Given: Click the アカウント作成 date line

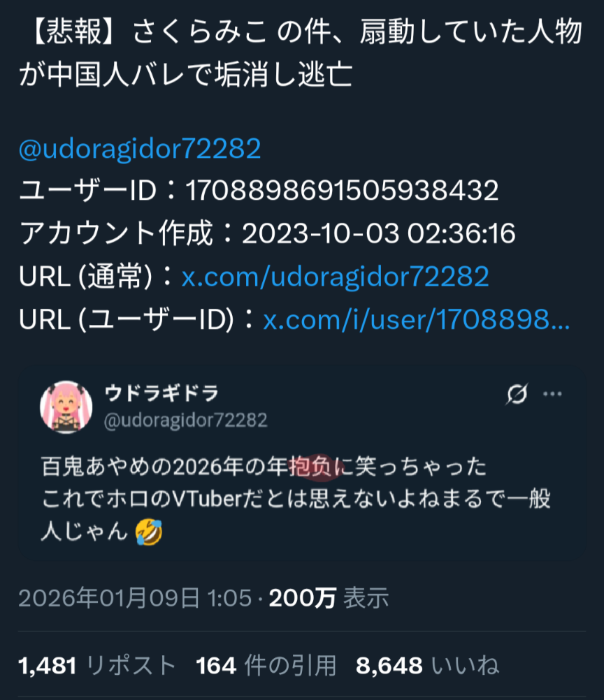Looking at the screenshot, I should tap(267, 233).
